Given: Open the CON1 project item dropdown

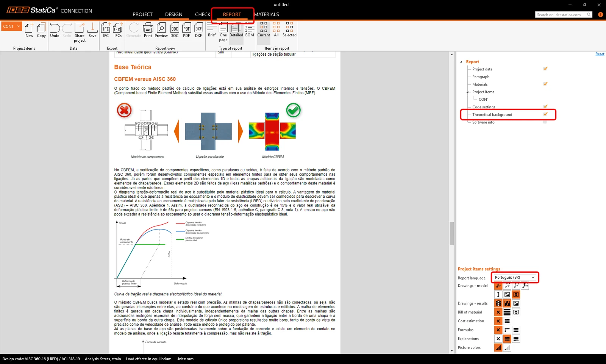Looking at the screenshot, I should coord(11,26).
